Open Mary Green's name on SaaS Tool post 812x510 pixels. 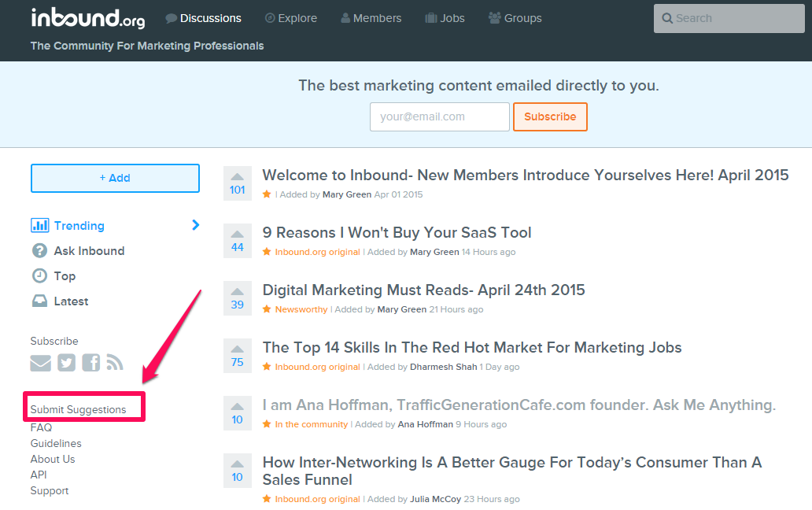pos(434,252)
